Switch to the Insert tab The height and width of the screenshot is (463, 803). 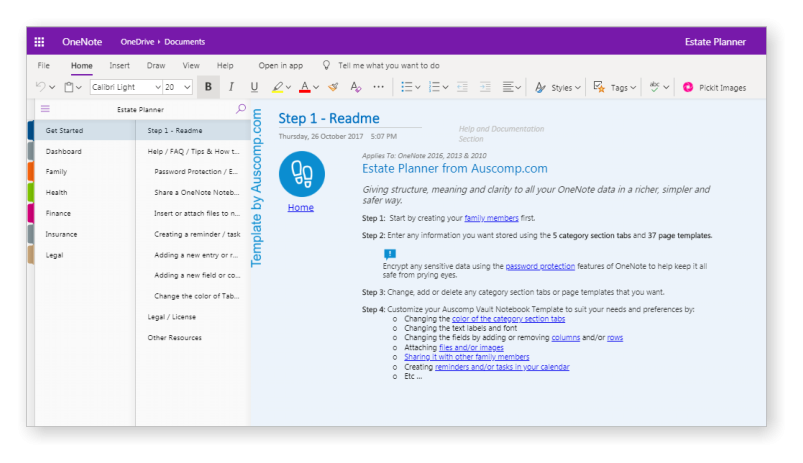119,66
